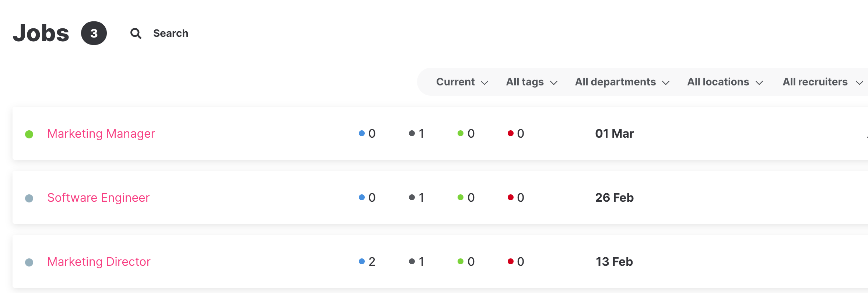Open the Current status filter dropdown
Screen dimensions: 868x293
[x=462, y=82]
